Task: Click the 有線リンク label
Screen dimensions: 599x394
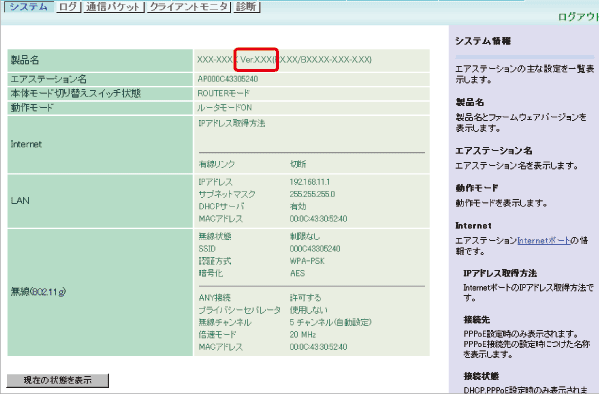Action: click(217, 164)
